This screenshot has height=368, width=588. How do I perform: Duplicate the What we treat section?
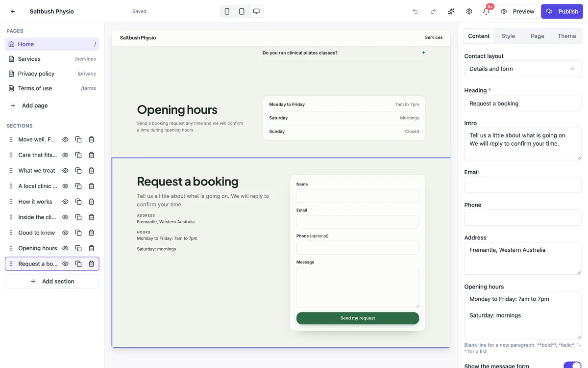[78, 170]
